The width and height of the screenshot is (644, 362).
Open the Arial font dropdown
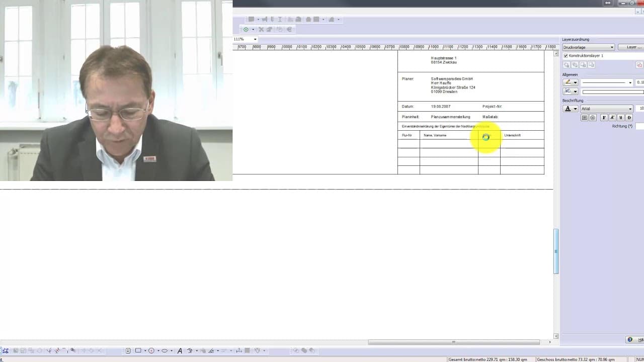tap(607, 109)
